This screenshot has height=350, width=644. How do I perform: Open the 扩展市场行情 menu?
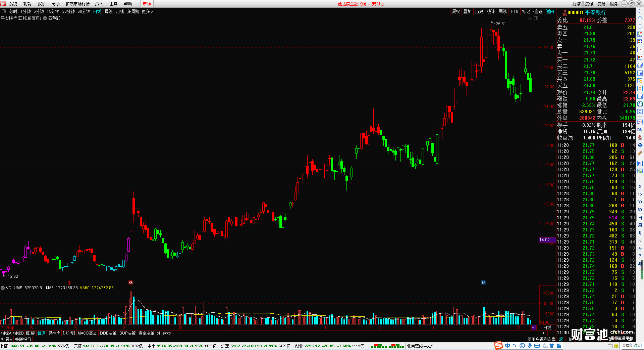point(78,4)
